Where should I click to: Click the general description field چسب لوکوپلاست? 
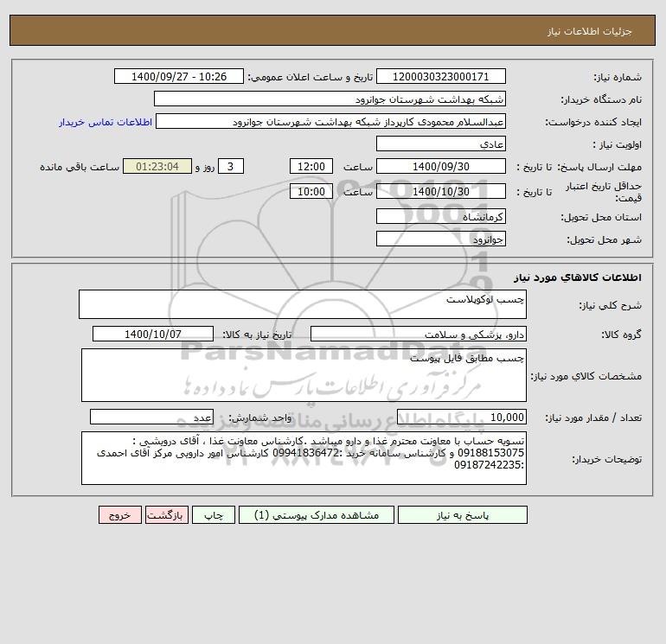click(303, 304)
